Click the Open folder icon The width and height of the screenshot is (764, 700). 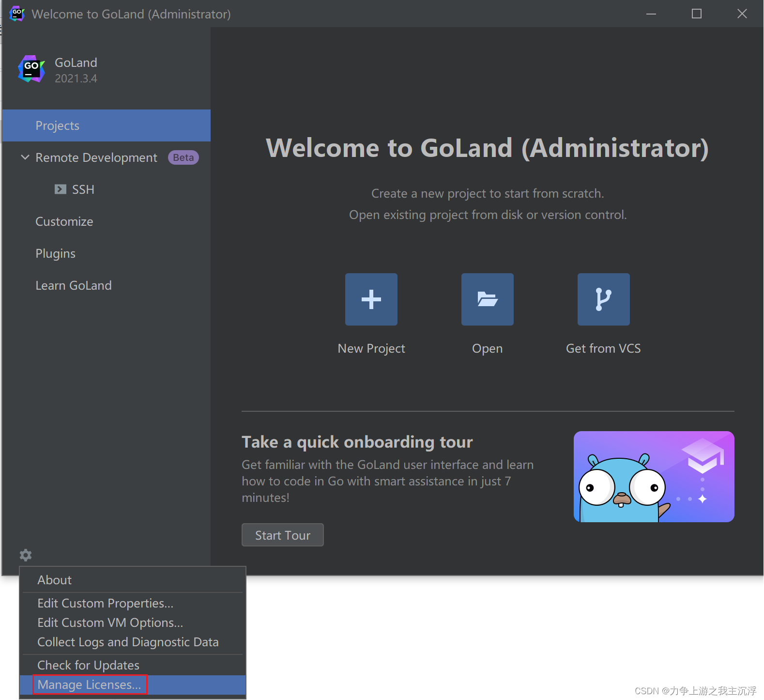point(488,299)
